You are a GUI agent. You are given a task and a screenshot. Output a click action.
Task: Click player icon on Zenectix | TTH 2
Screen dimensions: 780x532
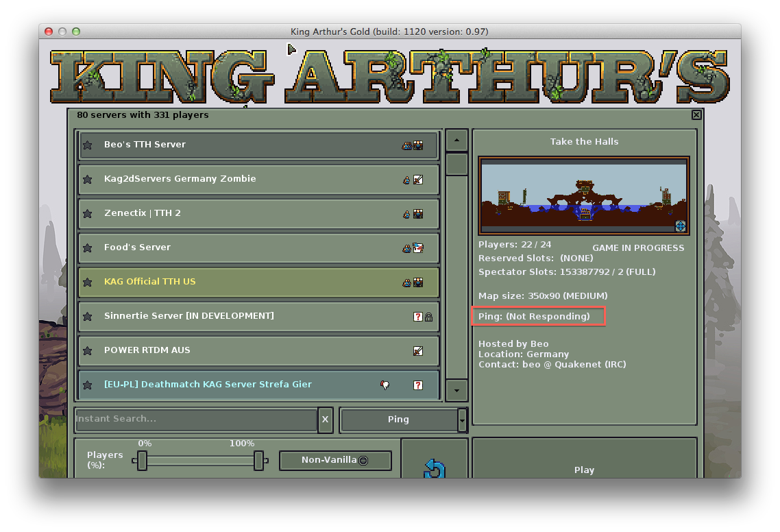pos(406,214)
